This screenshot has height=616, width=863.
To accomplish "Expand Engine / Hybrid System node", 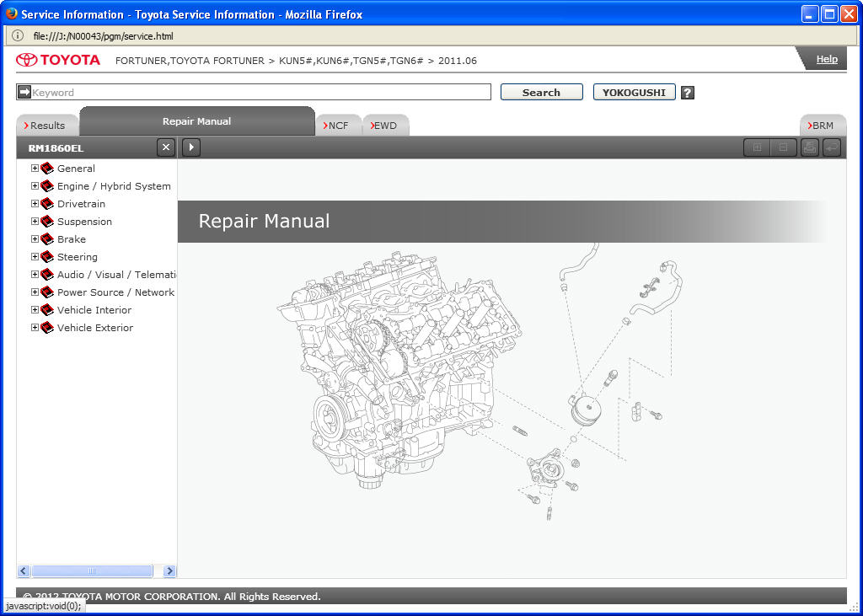I will (35, 186).
